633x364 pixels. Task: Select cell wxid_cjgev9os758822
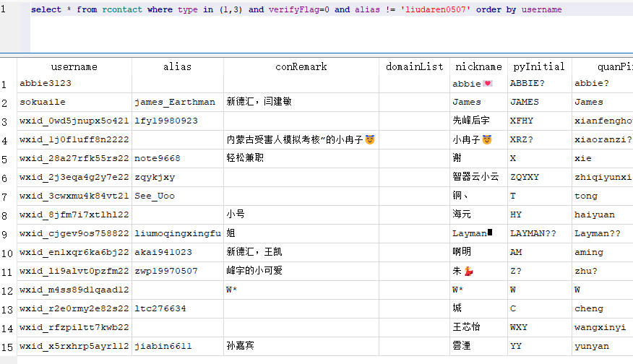pyautogui.click(x=74, y=233)
